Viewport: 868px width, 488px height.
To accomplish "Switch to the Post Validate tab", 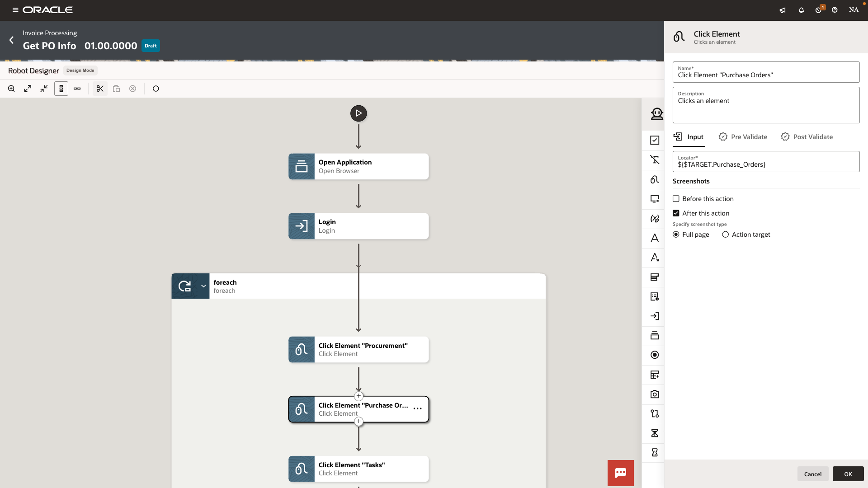I will tap(807, 137).
